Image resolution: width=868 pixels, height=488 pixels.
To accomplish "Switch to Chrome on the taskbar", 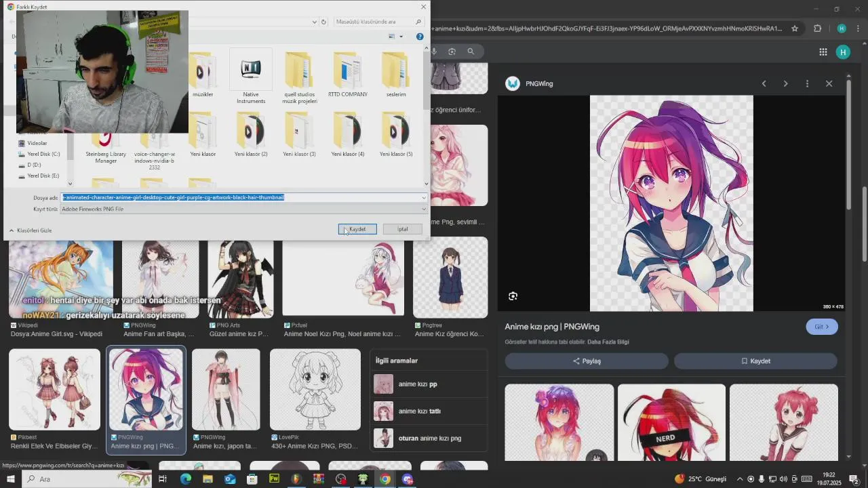I will [385, 479].
